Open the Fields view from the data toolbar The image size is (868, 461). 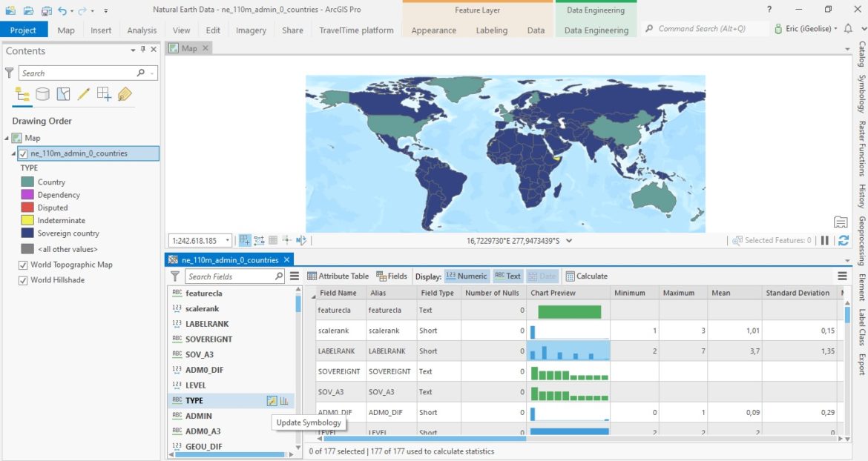click(x=381, y=276)
